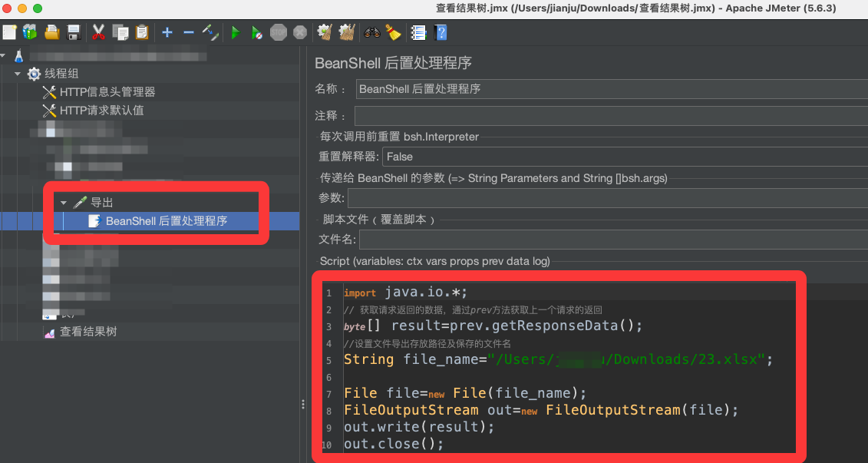Image resolution: width=868 pixels, height=463 pixels.
Task: Select the 导出 sampler in tree
Action: click(x=102, y=203)
